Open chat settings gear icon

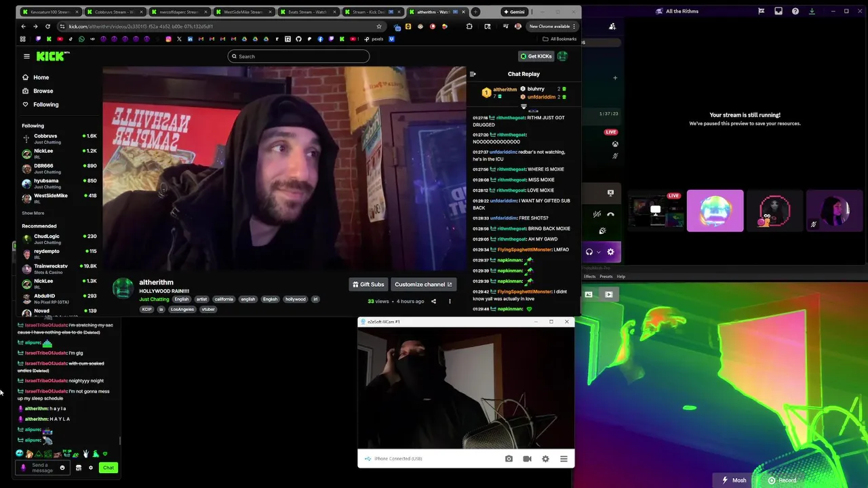[x=90, y=468]
